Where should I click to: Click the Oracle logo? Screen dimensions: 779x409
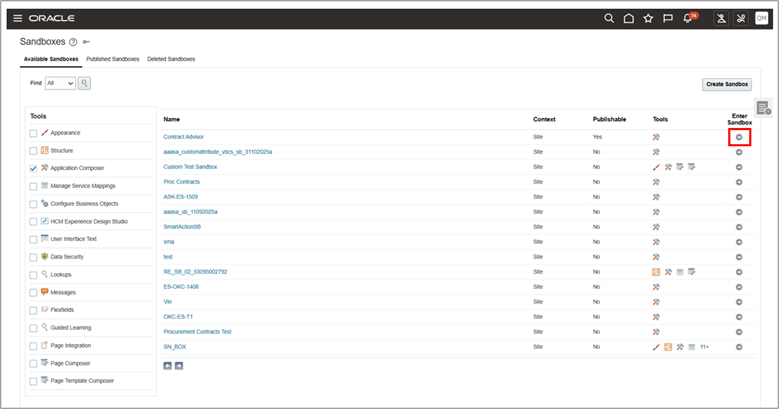click(52, 18)
